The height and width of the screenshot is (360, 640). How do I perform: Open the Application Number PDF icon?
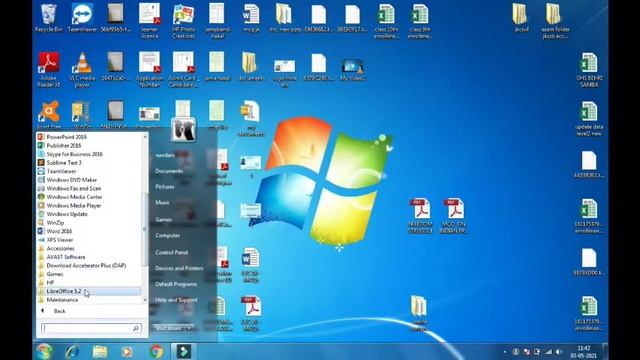(x=149, y=69)
